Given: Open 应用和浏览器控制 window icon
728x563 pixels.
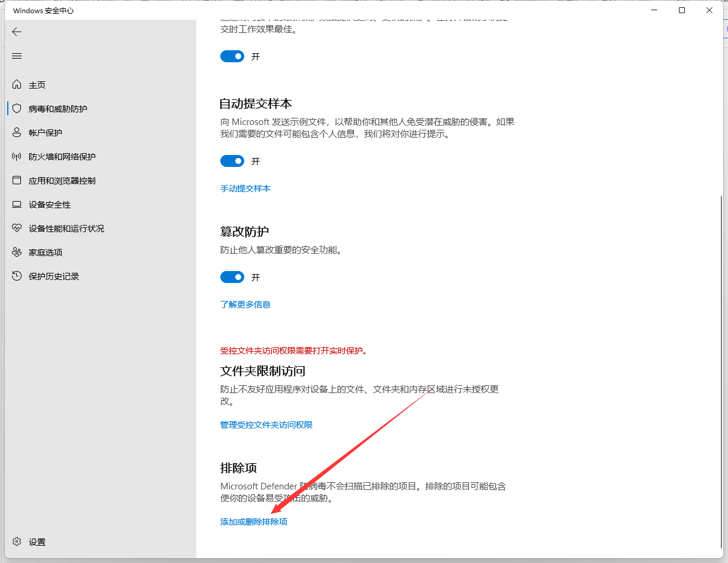Looking at the screenshot, I should (17, 181).
